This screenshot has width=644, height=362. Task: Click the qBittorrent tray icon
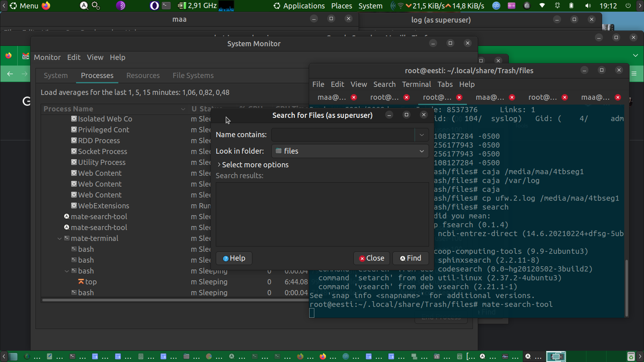click(x=496, y=6)
